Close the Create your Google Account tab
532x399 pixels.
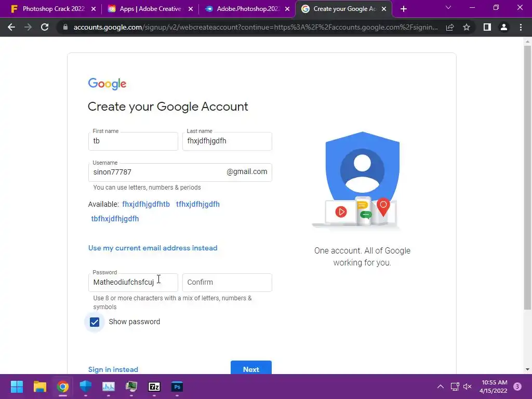point(384,9)
